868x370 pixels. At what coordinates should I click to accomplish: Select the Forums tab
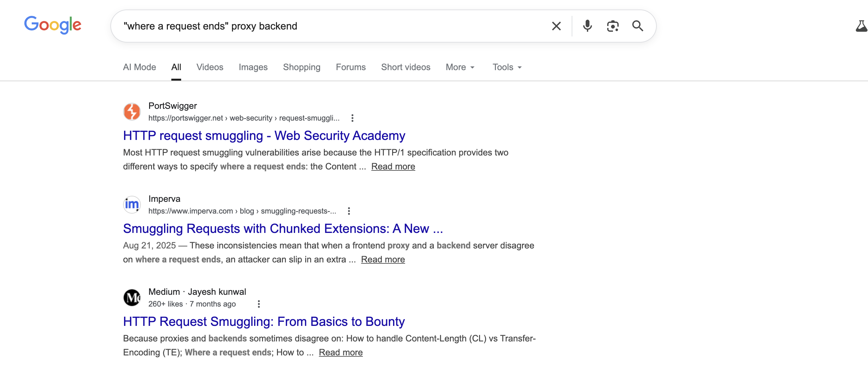click(351, 67)
